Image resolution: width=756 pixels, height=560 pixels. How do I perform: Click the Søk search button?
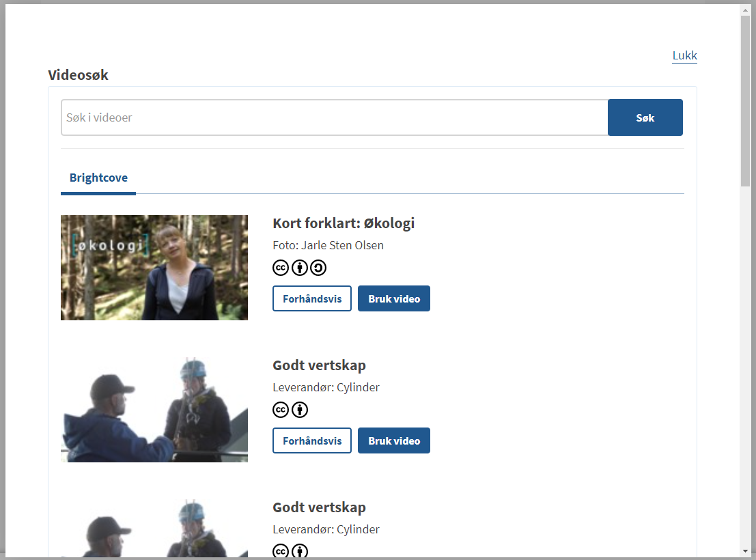645,117
